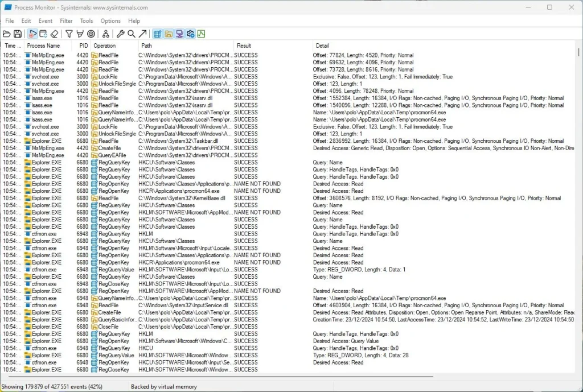Click the QueryEAFile operation icon
The height and width of the screenshot is (392, 583).
click(95, 155)
